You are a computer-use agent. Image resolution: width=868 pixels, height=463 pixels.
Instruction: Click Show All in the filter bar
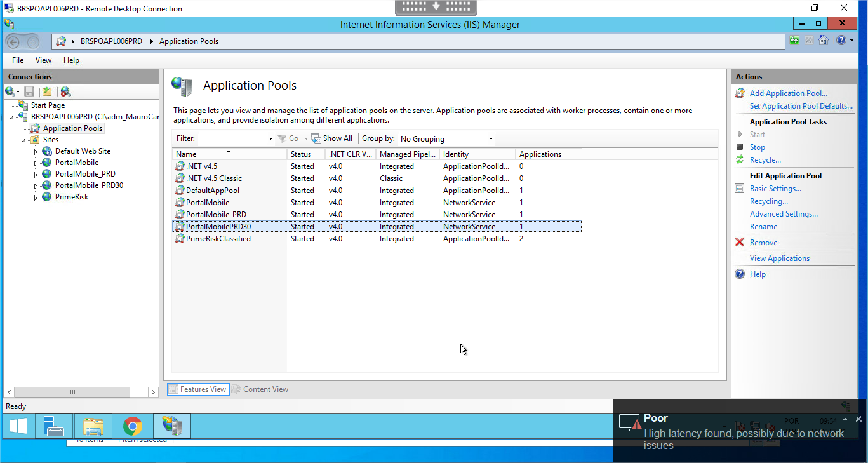pyautogui.click(x=332, y=138)
